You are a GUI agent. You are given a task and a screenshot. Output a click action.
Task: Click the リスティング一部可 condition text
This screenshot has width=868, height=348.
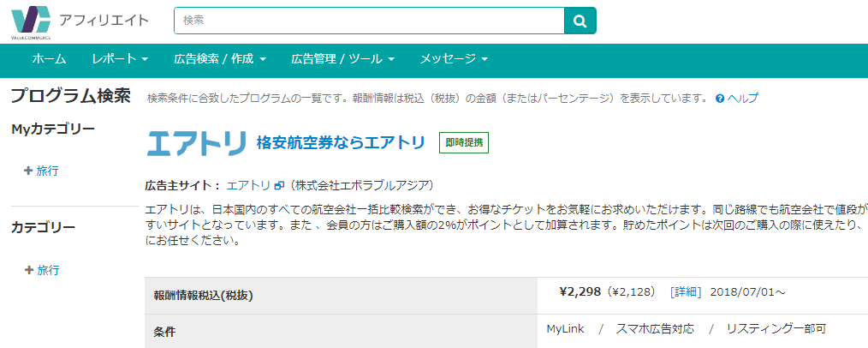(x=776, y=328)
